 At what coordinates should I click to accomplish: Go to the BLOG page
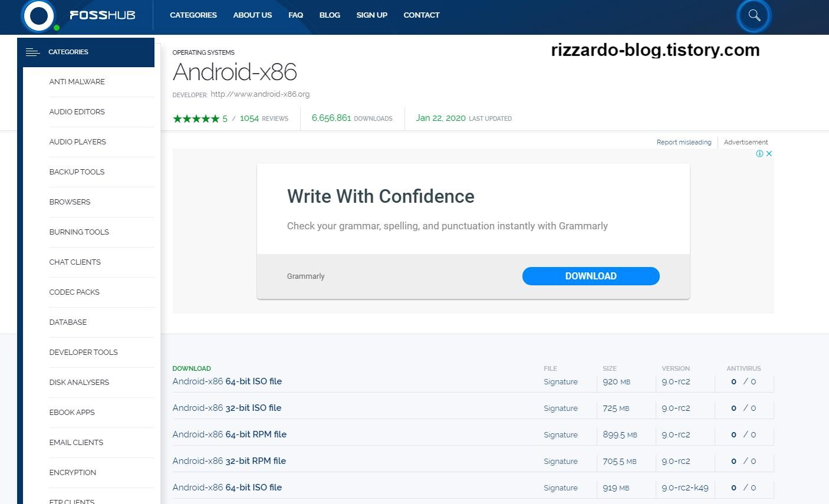330,15
